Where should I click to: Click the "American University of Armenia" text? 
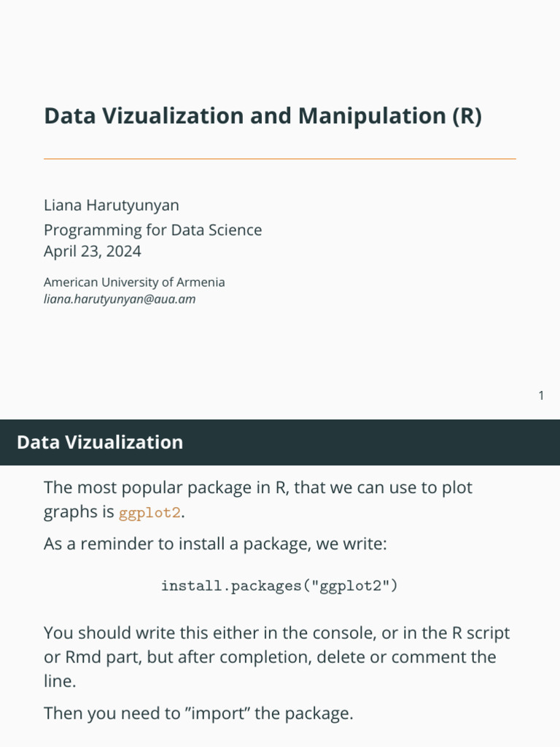[x=134, y=282]
